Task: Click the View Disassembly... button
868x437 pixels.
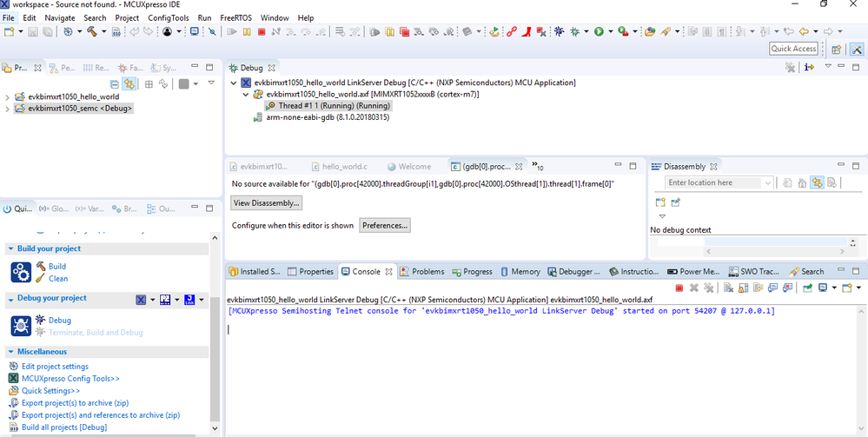Action: coord(267,203)
